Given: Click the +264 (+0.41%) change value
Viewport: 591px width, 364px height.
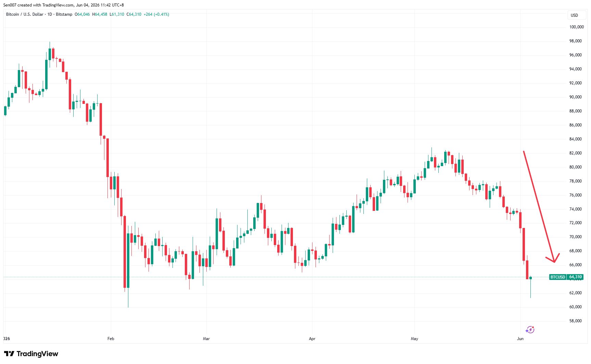Looking at the screenshot, I should (x=156, y=14).
